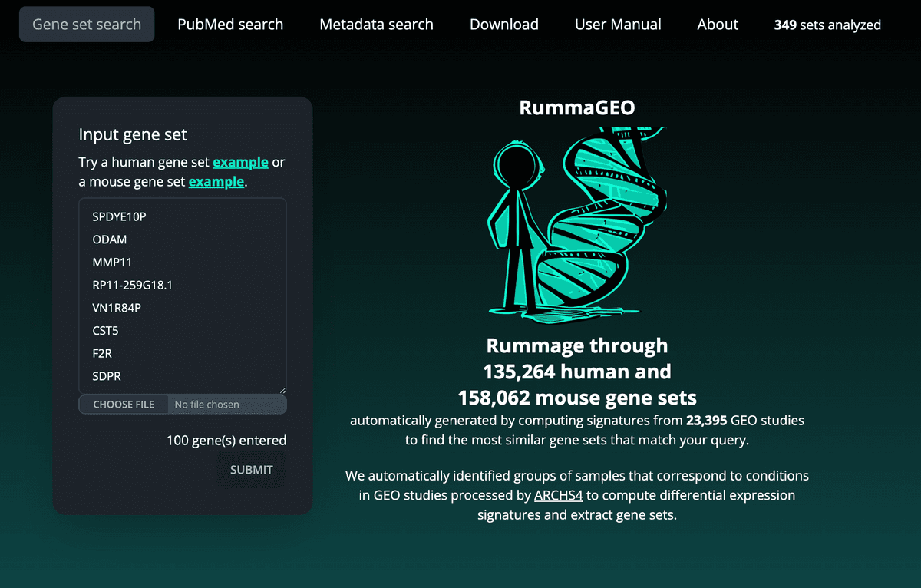The width and height of the screenshot is (921, 588).
Task: Click the '100 gene(s) entered' count
Action: [226, 441]
